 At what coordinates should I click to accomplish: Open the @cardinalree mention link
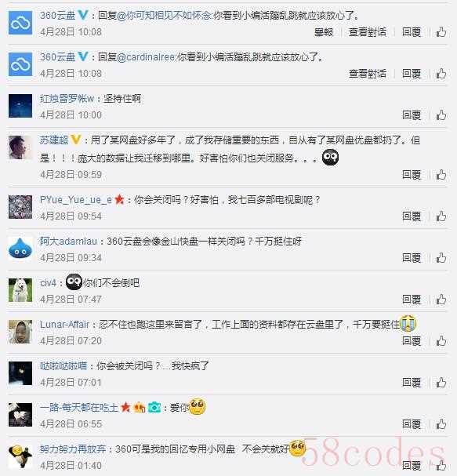click(x=146, y=57)
